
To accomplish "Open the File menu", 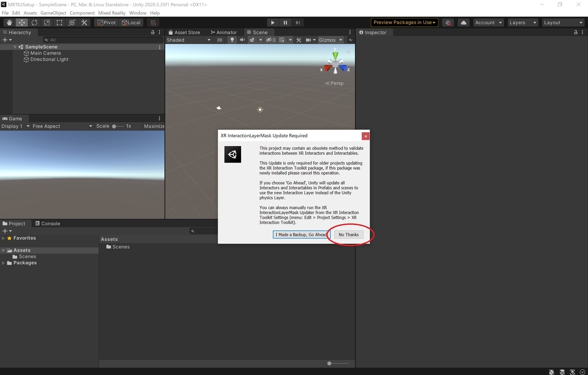I will (x=5, y=13).
